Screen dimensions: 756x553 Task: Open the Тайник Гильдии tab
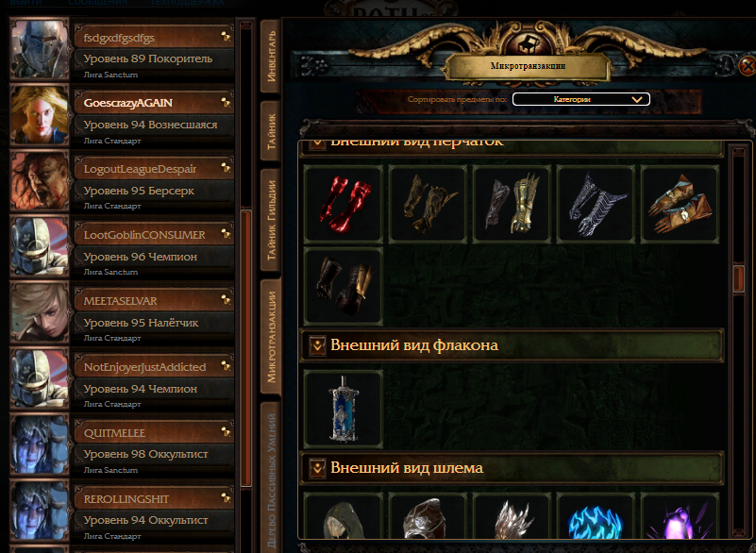coord(271,220)
